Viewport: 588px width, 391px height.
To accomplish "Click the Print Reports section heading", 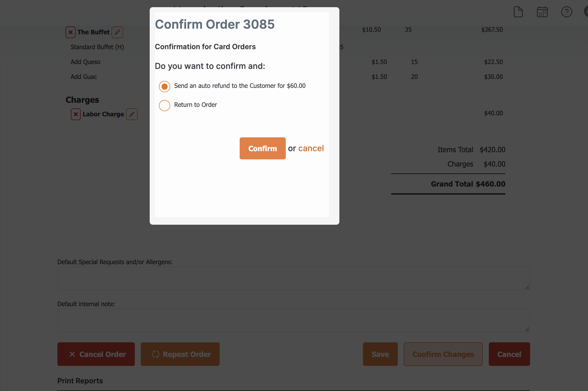I will point(80,381).
